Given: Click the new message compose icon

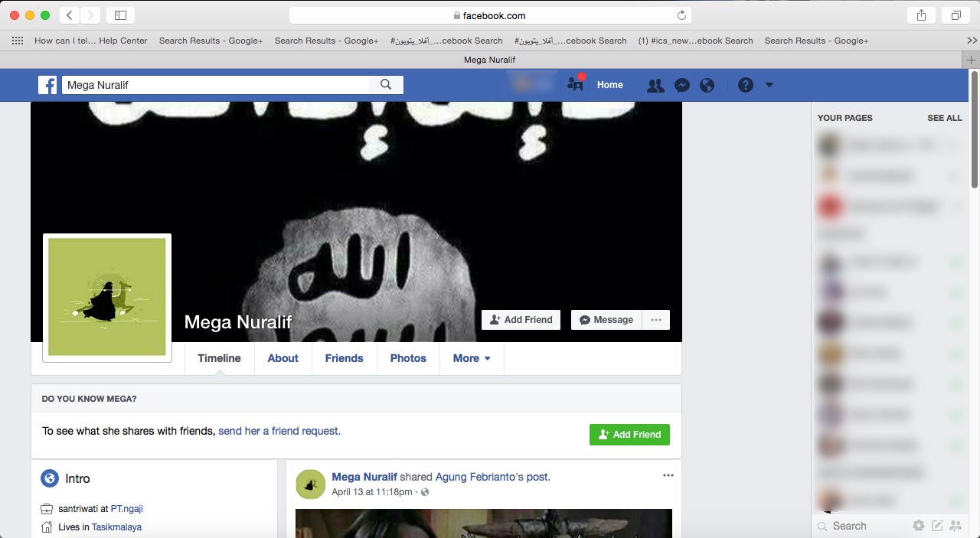Looking at the screenshot, I should tap(937, 526).
